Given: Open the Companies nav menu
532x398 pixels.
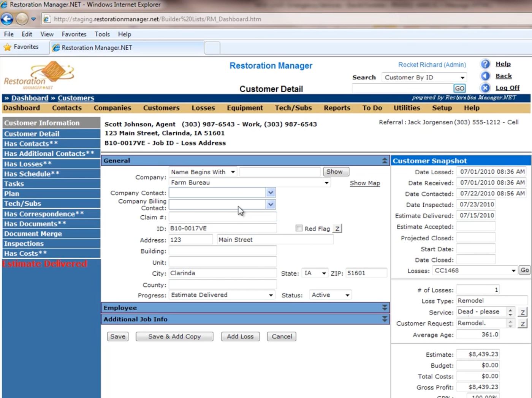Looking at the screenshot, I should [x=112, y=108].
